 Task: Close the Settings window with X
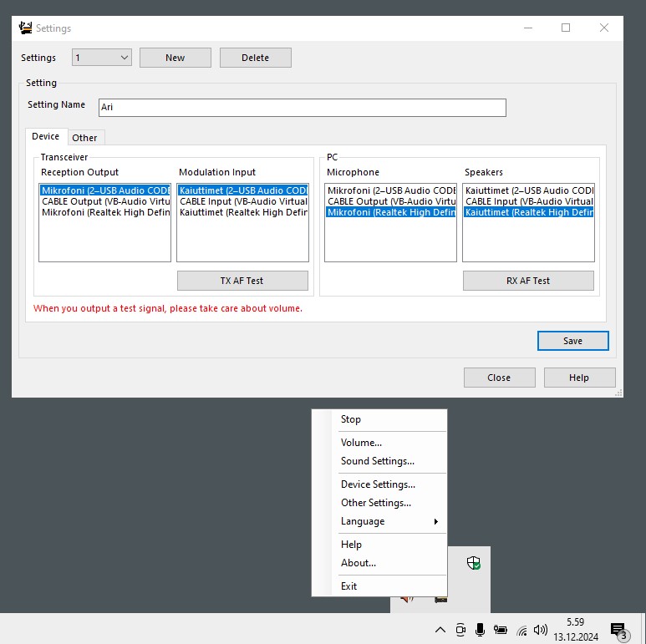604,28
